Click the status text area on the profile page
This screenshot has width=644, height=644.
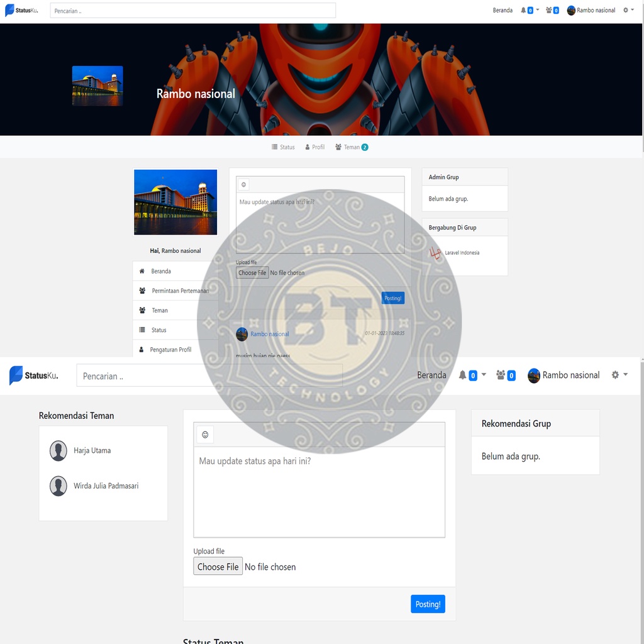(320, 223)
